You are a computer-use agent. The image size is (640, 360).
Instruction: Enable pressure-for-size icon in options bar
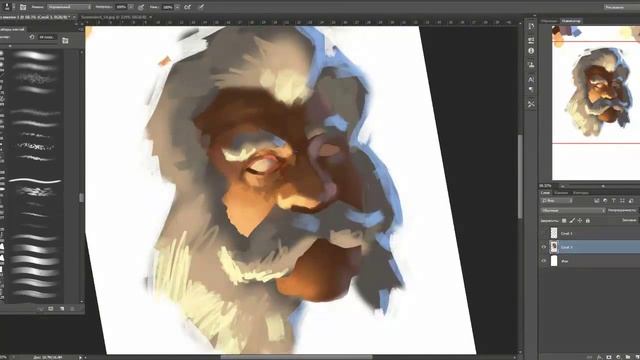coord(201,7)
